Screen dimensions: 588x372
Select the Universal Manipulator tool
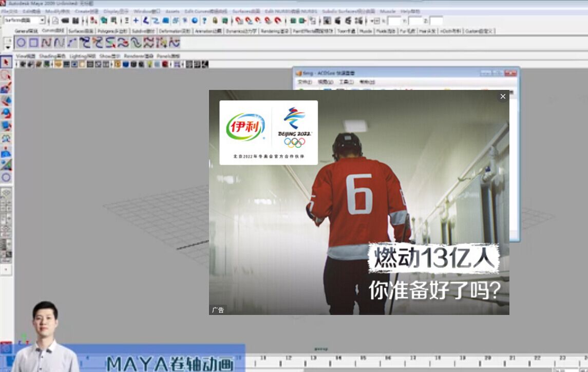coord(6,139)
